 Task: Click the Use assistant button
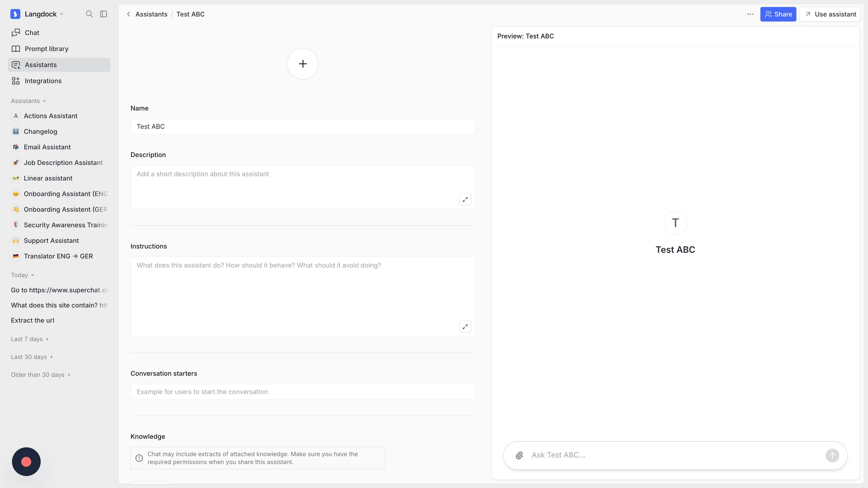tap(830, 14)
